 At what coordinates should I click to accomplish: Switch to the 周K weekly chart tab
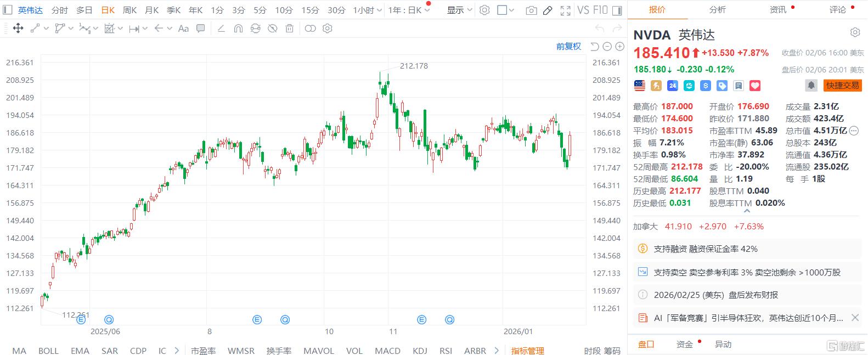(x=129, y=10)
